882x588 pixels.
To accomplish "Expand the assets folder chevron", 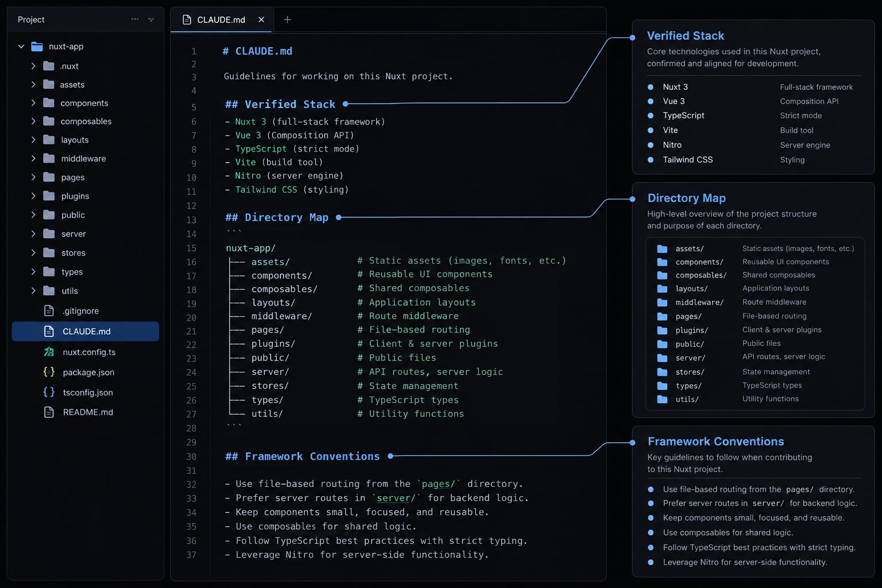I will tap(33, 84).
